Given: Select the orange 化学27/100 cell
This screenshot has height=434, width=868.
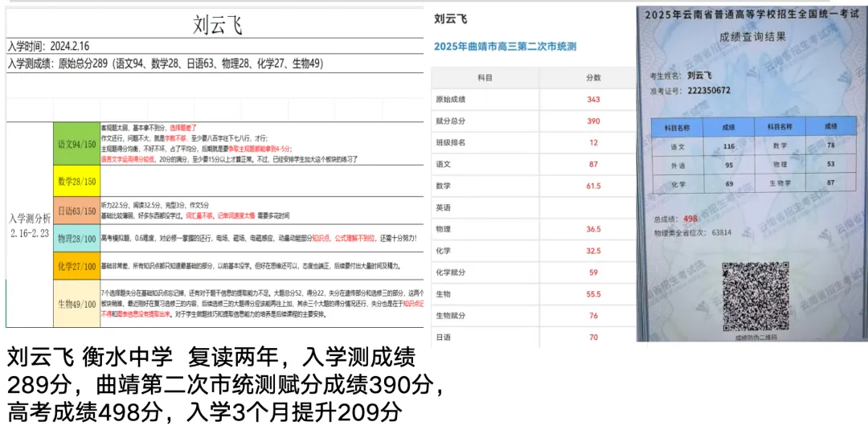Looking at the screenshot, I should coord(76,266).
